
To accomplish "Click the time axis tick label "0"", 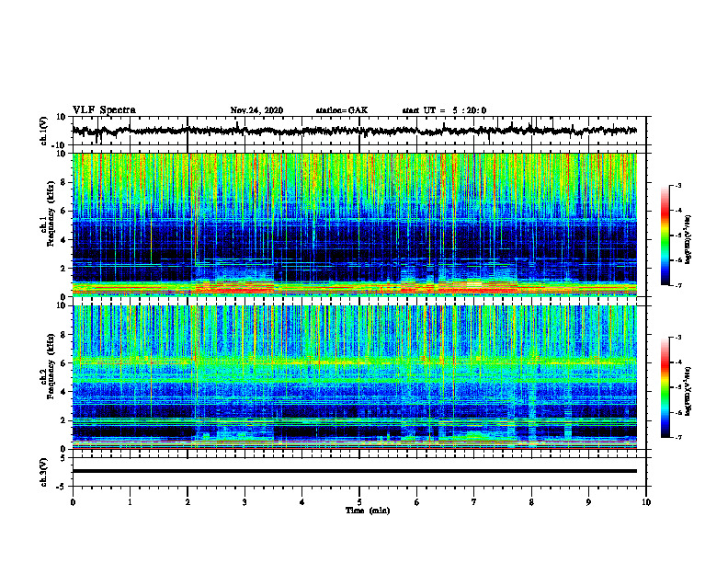I will click(x=73, y=502).
